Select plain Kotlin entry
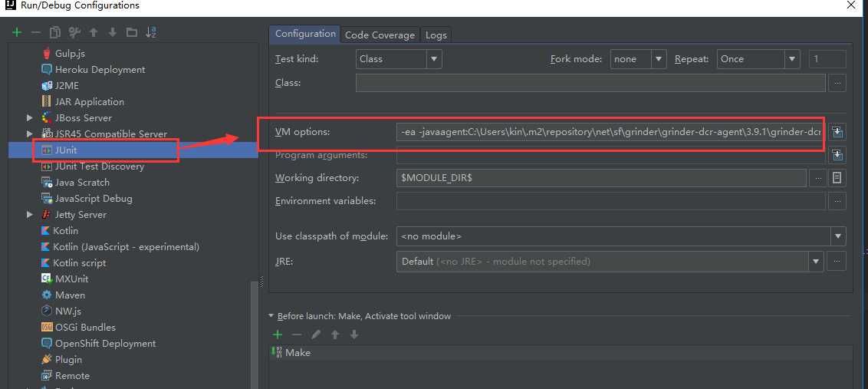 tap(65, 230)
